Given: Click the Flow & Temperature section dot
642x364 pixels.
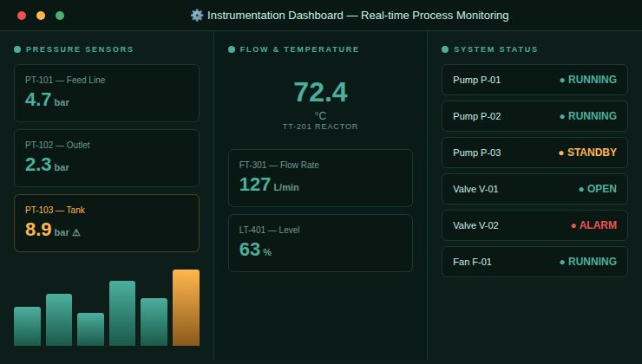Looking at the screenshot, I should pyautogui.click(x=232, y=49).
